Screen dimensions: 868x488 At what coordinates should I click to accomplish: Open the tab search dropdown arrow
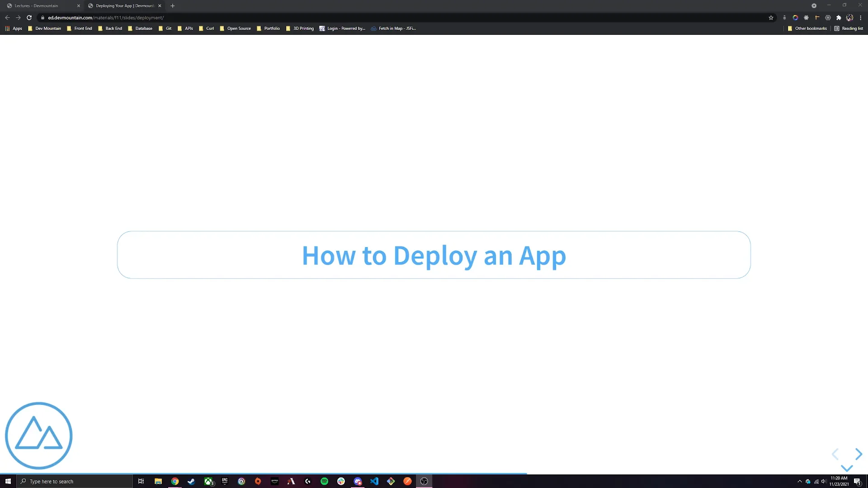(814, 6)
